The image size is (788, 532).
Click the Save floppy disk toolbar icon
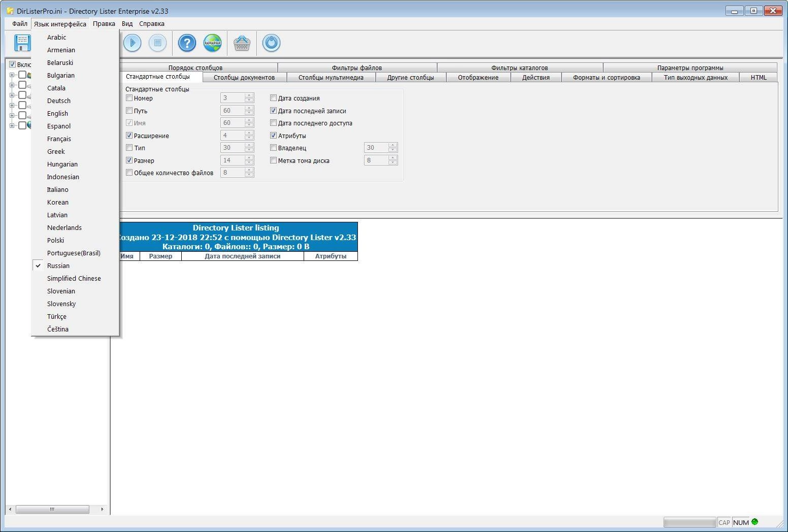(x=22, y=43)
